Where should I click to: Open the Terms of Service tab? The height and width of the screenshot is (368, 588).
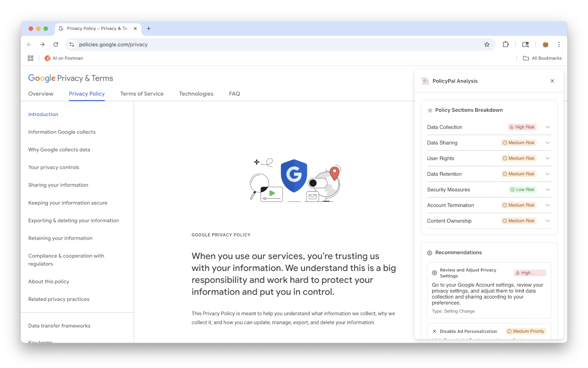pos(142,94)
